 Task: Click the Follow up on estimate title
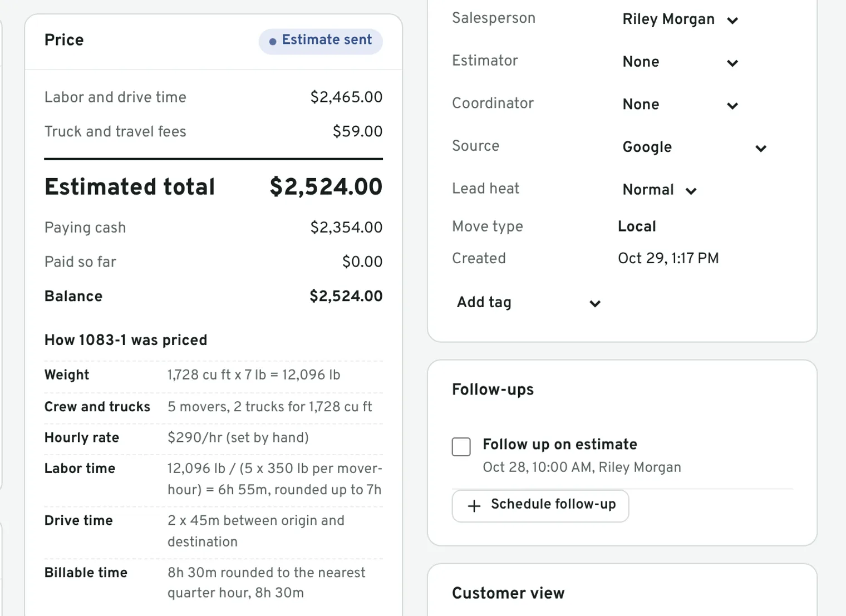[560, 444]
